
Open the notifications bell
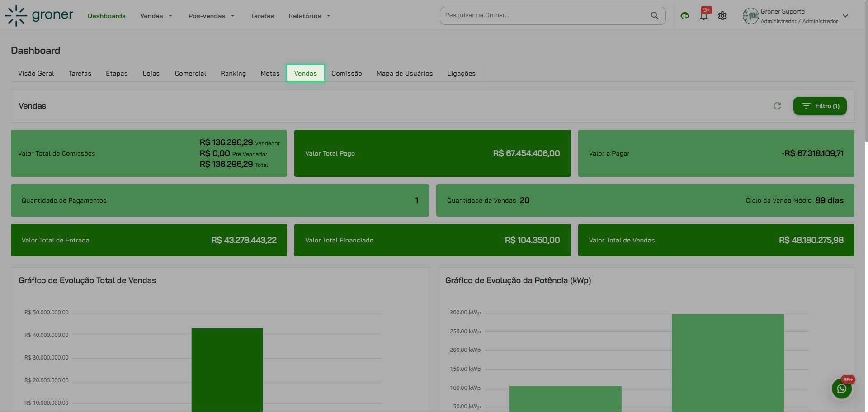[703, 16]
